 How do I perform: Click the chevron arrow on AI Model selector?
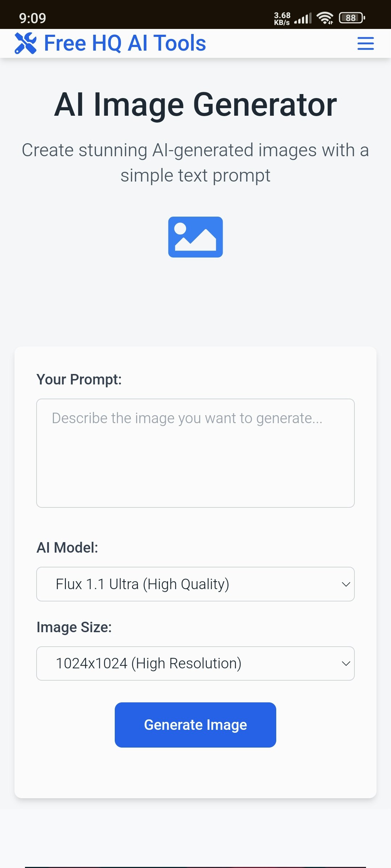click(346, 584)
